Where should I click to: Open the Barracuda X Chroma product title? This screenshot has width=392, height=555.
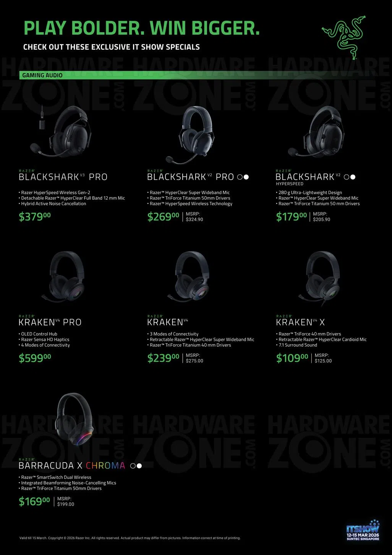tap(72, 465)
